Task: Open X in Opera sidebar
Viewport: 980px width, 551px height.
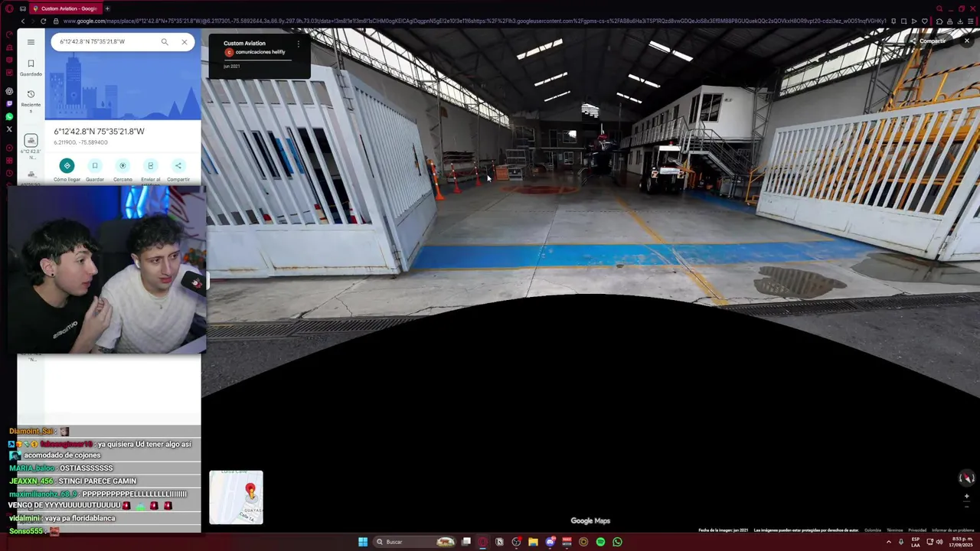Action: click(9, 129)
